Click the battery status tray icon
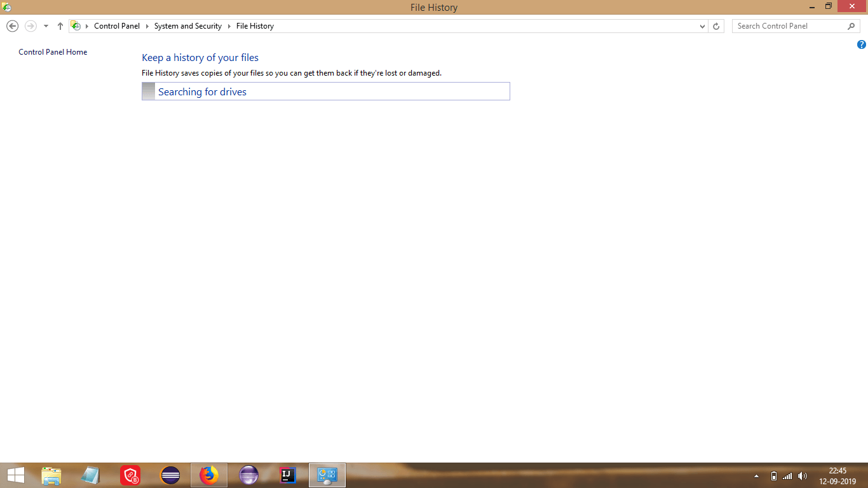 [773, 476]
